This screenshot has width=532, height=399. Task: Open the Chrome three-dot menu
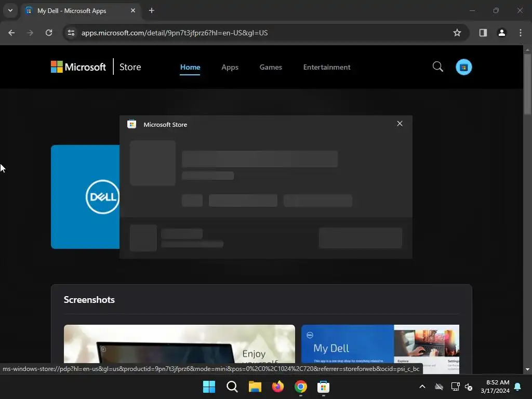coord(521,33)
